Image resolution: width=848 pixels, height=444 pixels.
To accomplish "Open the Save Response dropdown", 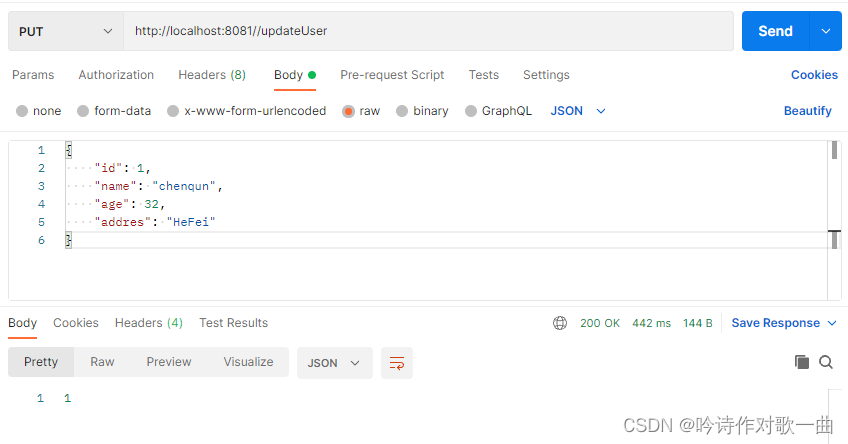I will pyautogui.click(x=784, y=323).
